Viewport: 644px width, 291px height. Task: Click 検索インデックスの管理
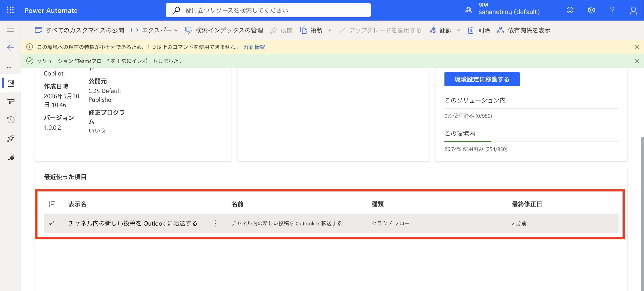(224, 30)
